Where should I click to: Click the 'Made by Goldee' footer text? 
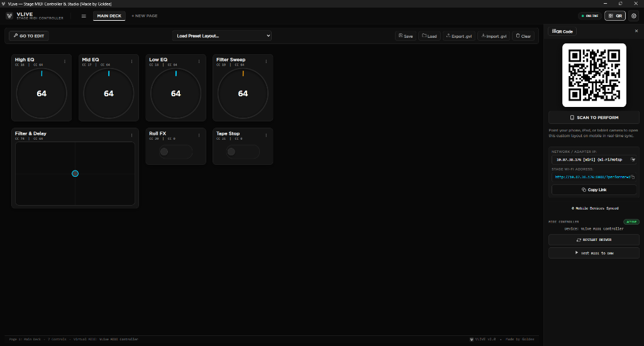click(520, 340)
